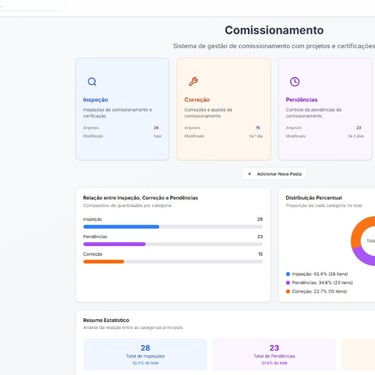
Task: Click the Adicionar Nova Pasta button
Action: 274,174
